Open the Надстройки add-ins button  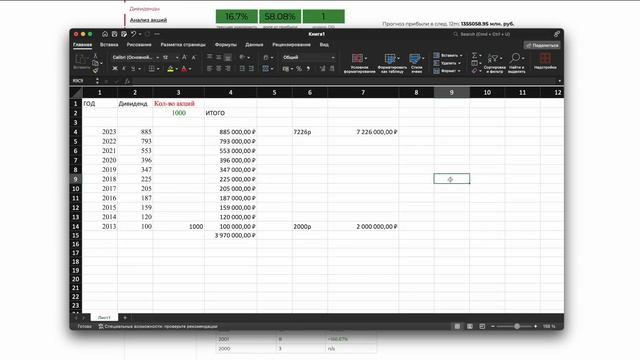[545, 62]
